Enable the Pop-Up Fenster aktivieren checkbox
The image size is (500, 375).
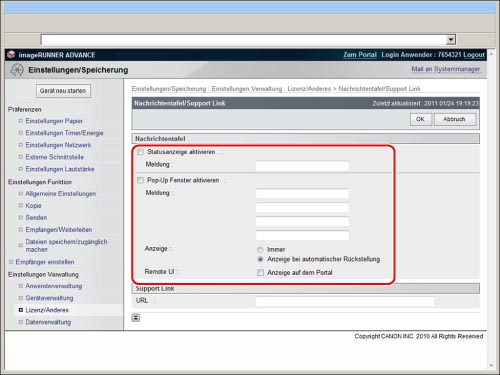coord(140,180)
